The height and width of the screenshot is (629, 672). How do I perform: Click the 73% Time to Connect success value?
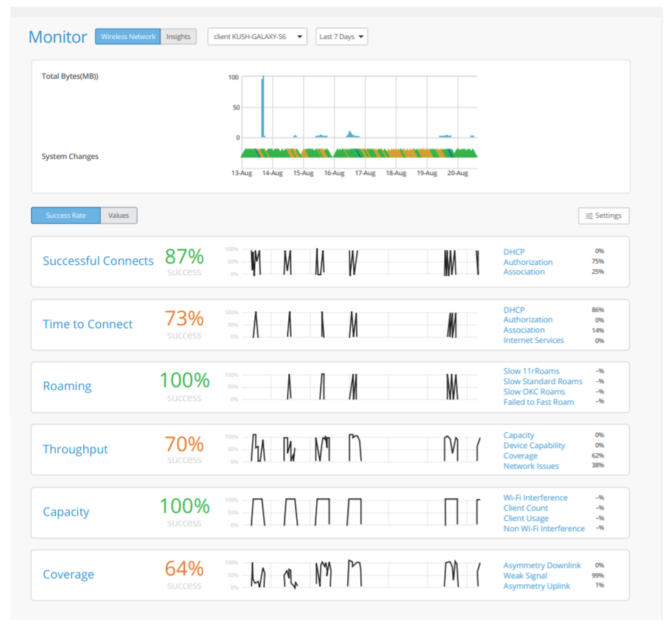pyautogui.click(x=185, y=319)
